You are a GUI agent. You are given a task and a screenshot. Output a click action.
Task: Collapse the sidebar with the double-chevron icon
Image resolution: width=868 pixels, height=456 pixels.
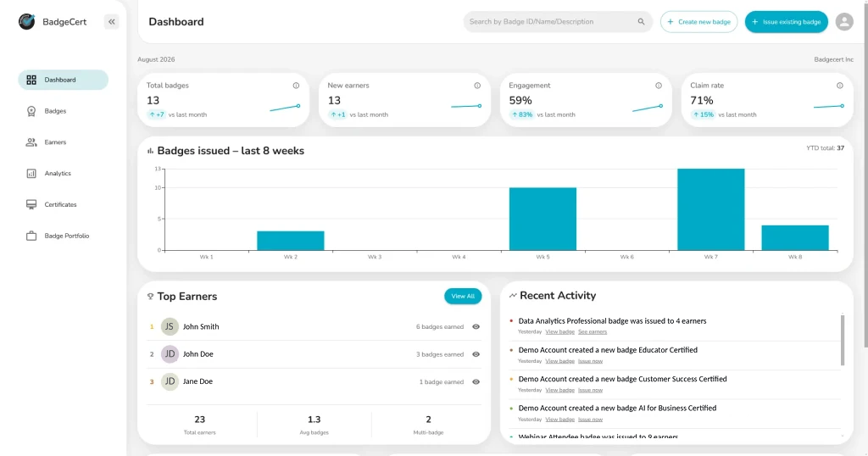pyautogui.click(x=111, y=21)
